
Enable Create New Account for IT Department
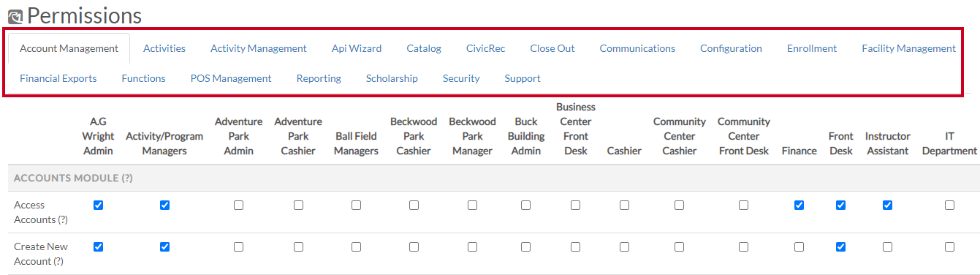pos(949,247)
